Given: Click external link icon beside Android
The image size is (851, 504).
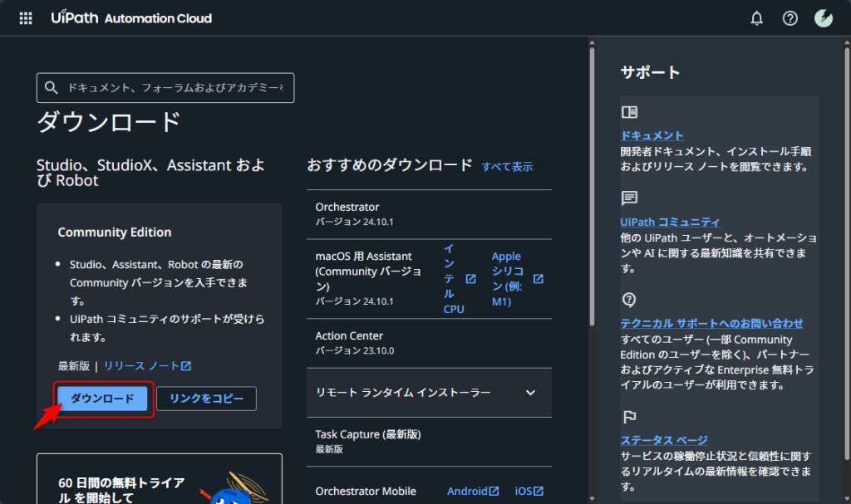Looking at the screenshot, I should coord(494,491).
